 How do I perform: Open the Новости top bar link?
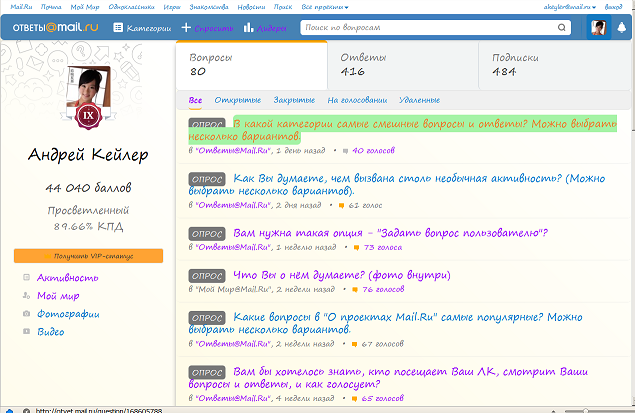tap(251, 7)
